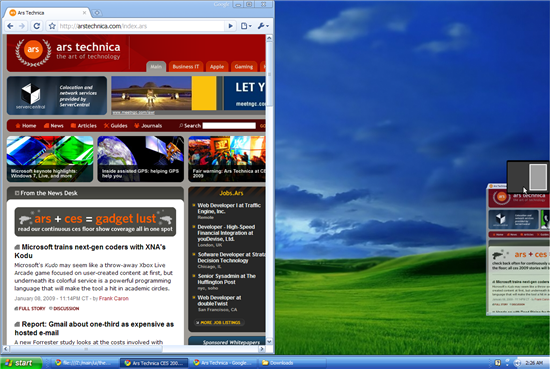Open a new tab with plus button

(x=96, y=13)
